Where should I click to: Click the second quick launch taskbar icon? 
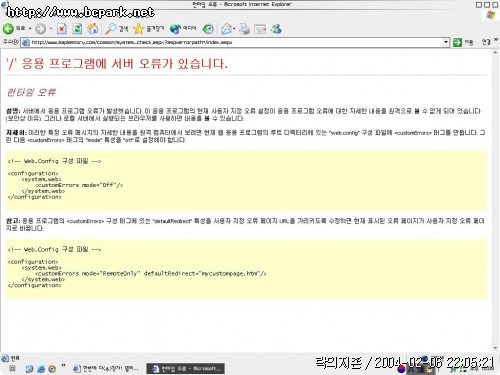[x=29, y=369]
